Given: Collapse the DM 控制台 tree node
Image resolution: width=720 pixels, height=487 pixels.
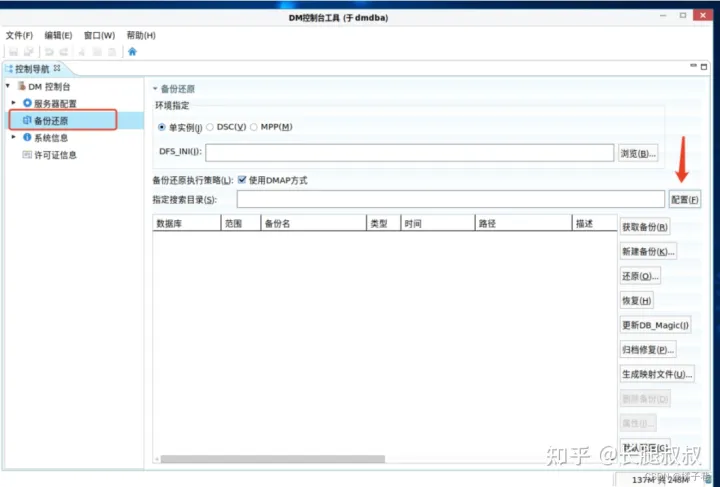Looking at the screenshot, I should coord(8,86).
